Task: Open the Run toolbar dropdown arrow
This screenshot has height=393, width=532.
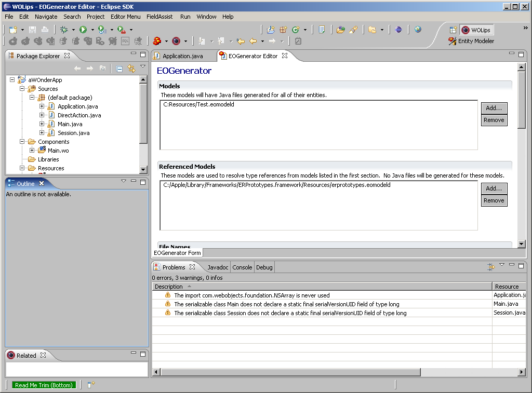Action: pos(92,30)
